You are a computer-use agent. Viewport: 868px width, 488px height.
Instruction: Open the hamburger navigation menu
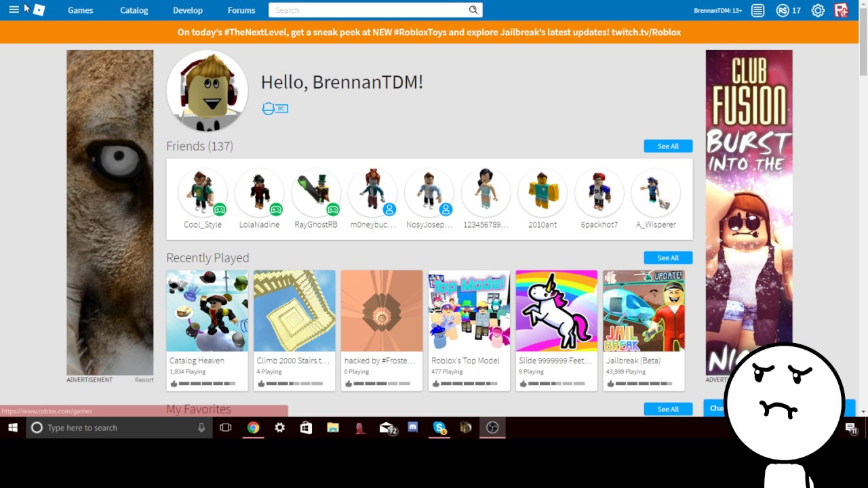[14, 10]
